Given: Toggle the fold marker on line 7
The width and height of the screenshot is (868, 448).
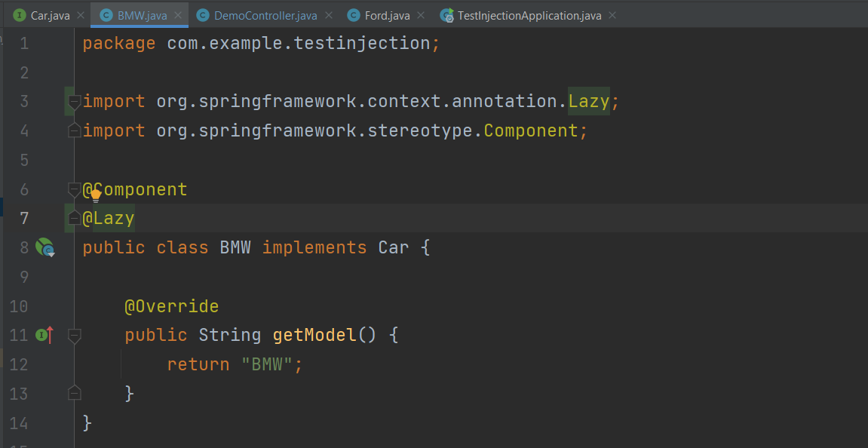Looking at the screenshot, I should coord(74,219).
